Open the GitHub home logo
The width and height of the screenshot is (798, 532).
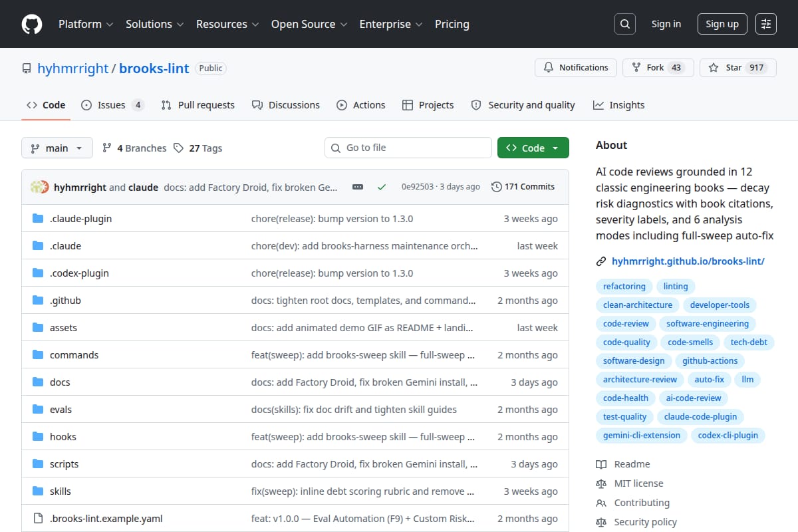click(31, 24)
